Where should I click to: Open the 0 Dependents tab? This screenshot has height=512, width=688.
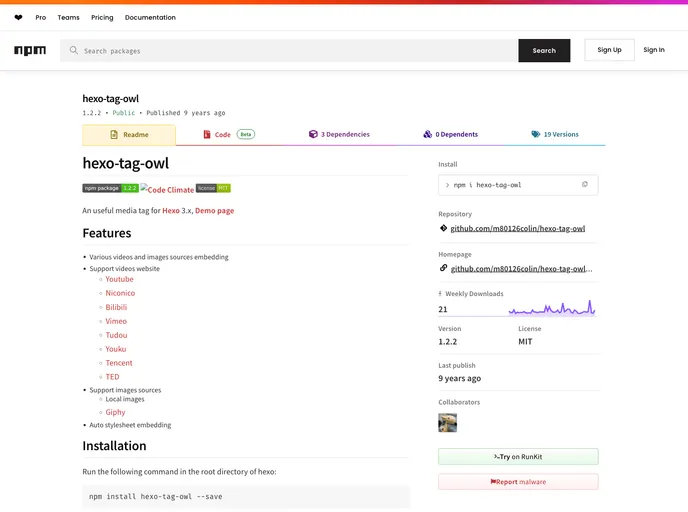point(451,134)
